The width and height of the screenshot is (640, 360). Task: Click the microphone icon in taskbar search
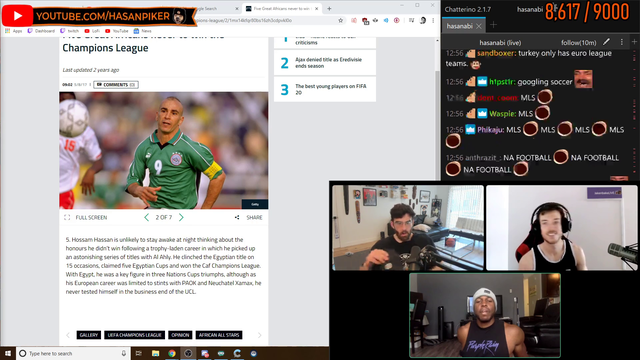[x=124, y=353]
